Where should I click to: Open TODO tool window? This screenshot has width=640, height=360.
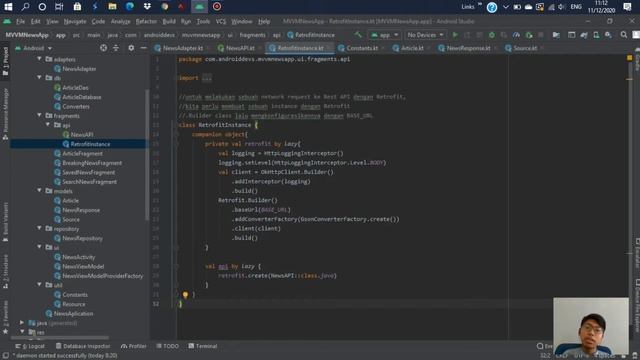167,346
